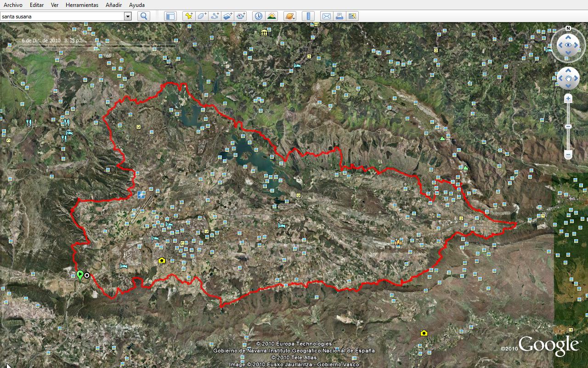Toggle the sidebar panel visibility

[x=170, y=16]
